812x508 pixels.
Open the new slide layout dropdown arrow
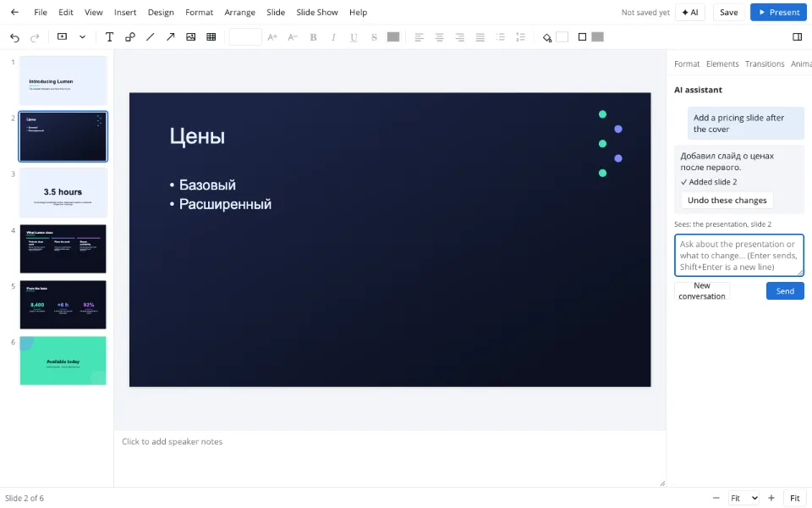[82, 36]
